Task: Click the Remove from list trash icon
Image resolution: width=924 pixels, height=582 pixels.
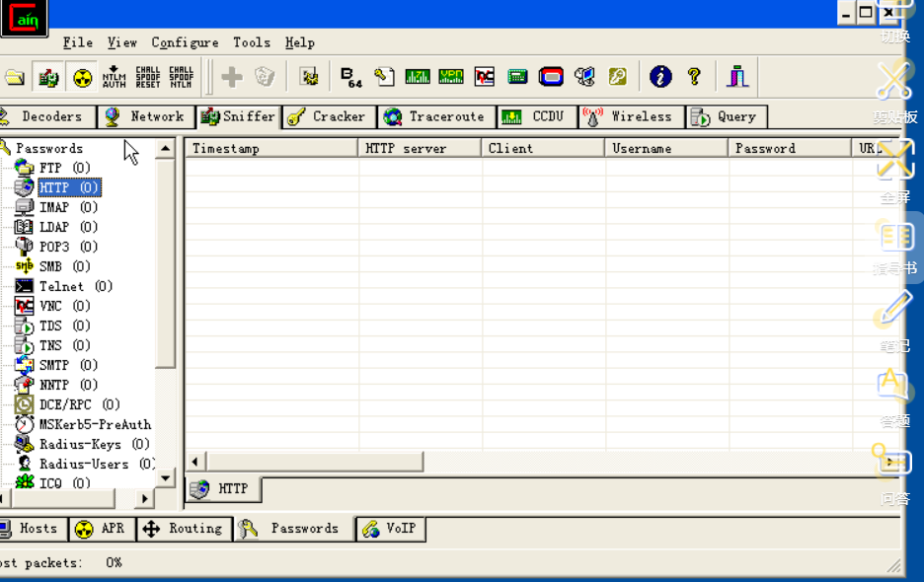Action: tap(265, 77)
